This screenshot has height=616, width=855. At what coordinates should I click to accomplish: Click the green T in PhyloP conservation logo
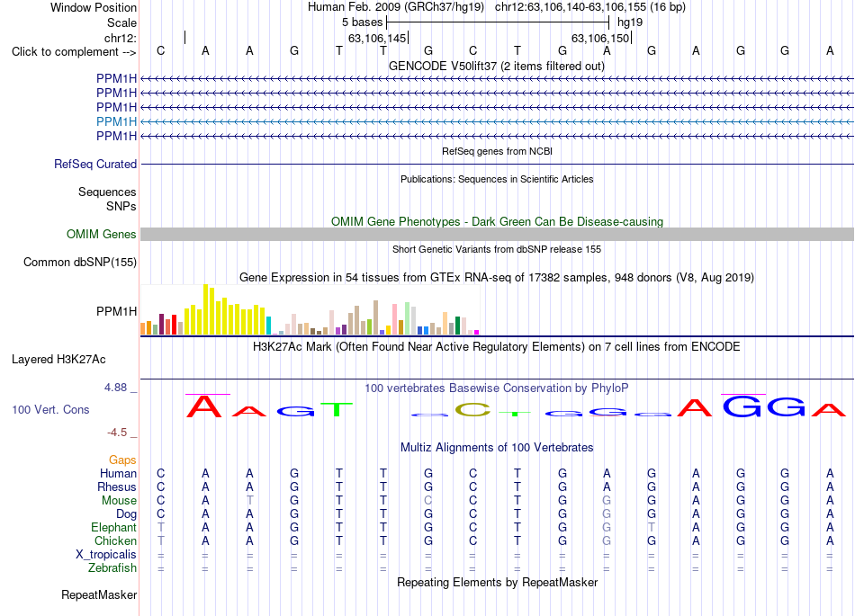tap(337, 409)
